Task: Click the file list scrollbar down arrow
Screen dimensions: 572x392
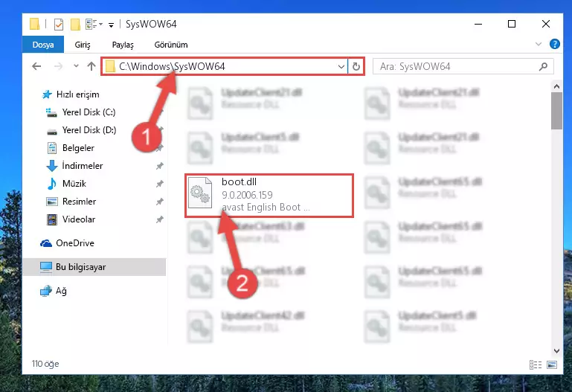Action: 556,351
